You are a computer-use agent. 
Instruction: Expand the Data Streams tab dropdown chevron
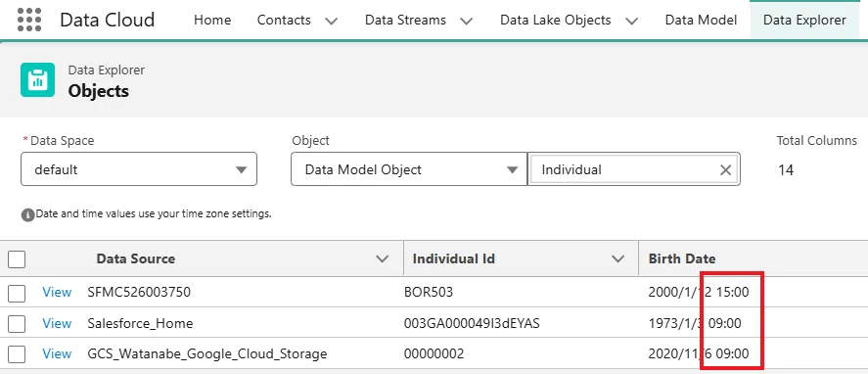pos(467,22)
